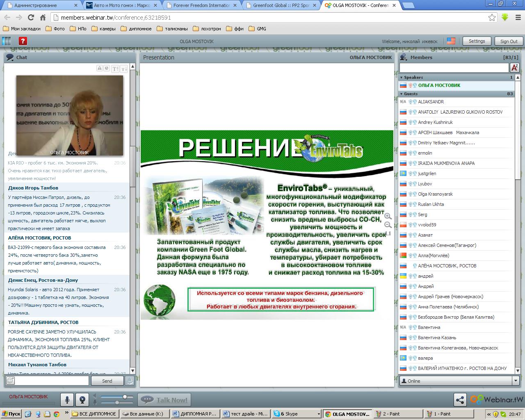Bookmark this page with the star

[492, 18]
